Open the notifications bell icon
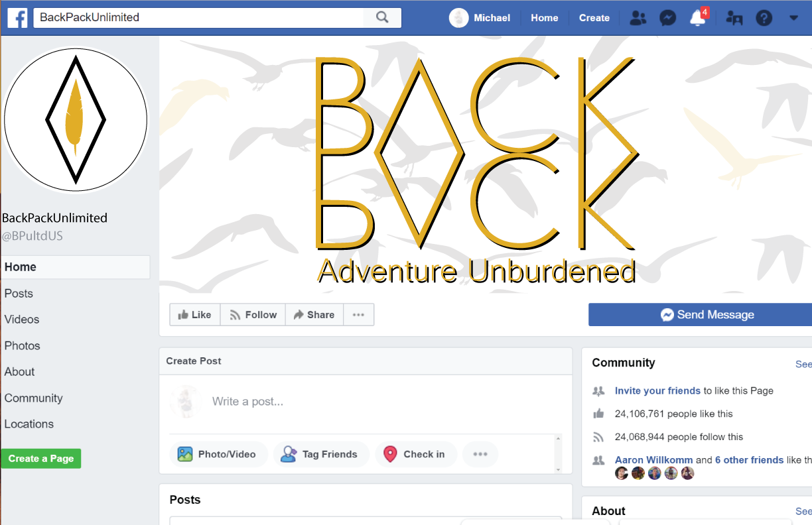Viewport: 812px width, 525px height. pos(698,18)
